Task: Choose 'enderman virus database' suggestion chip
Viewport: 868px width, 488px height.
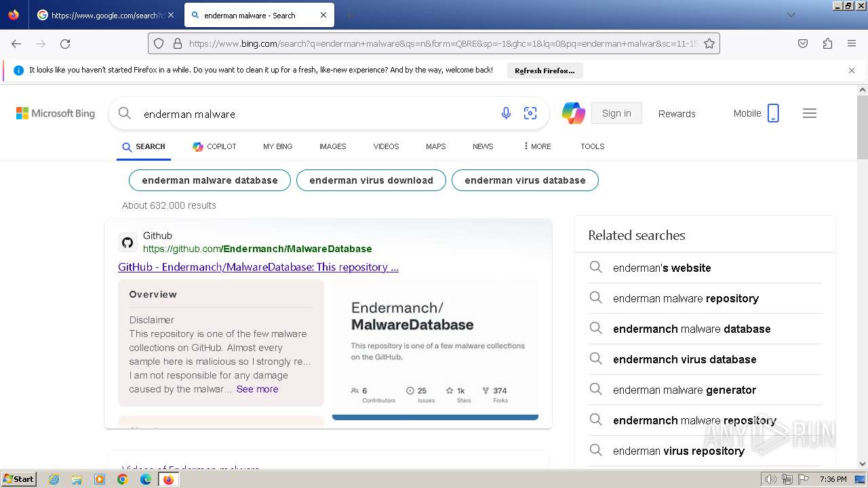Action: pyautogui.click(x=525, y=180)
